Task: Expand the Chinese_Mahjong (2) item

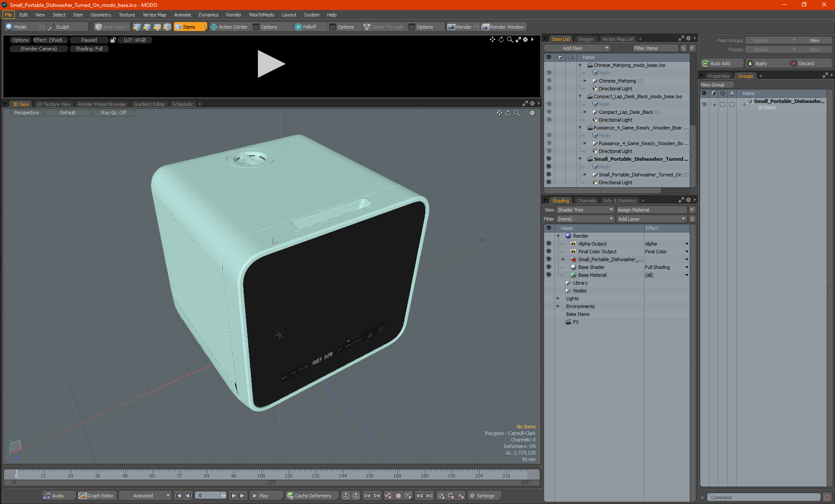Action: pyautogui.click(x=585, y=81)
